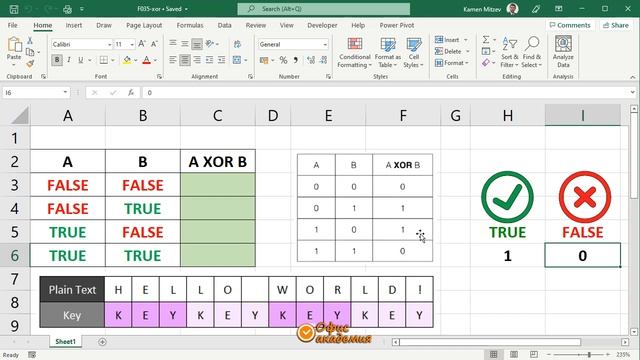
Task: Click the Orientation text angle icon
Action: pyautogui.click(x=210, y=44)
